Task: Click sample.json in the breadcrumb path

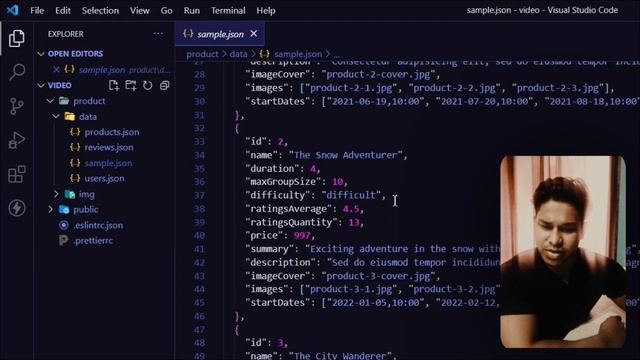Action: point(298,54)
